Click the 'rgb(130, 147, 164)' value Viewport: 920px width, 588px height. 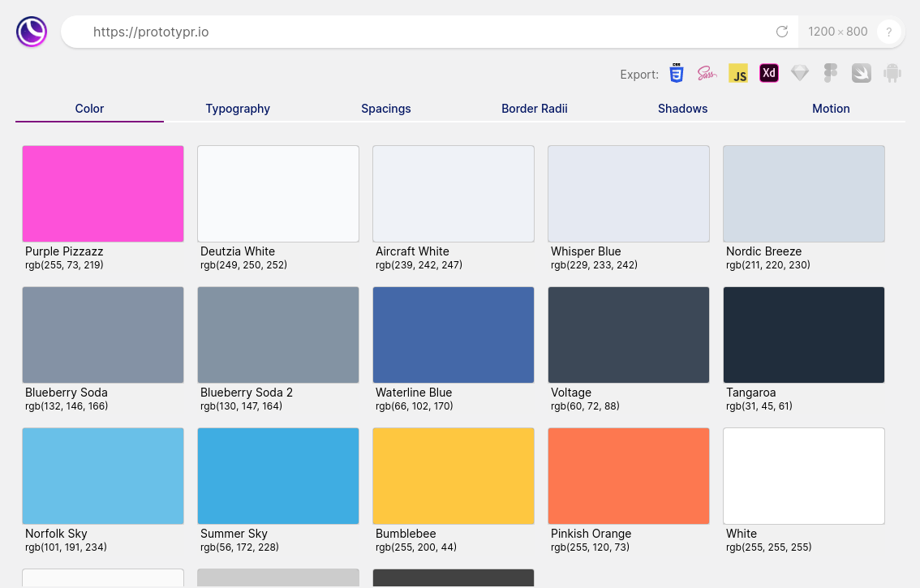click(x=241, y=406)
